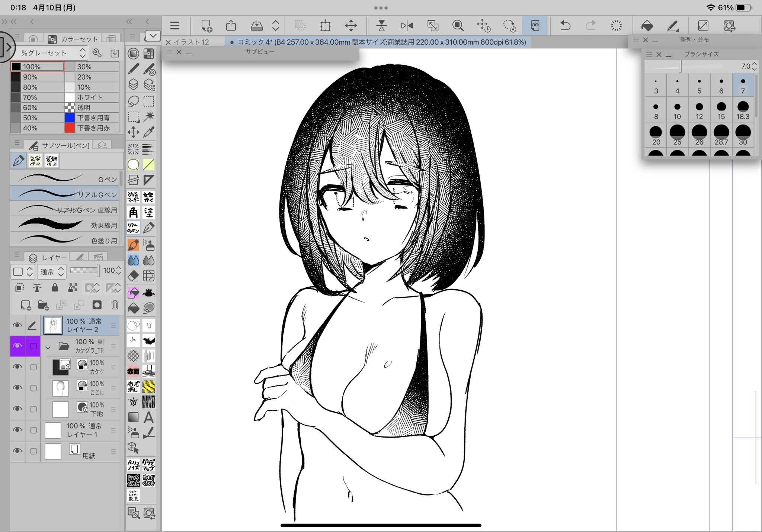Open the hamburger menu in top toolbar
The height and width of the screenshot is (532, 762).
click(175, 26)
